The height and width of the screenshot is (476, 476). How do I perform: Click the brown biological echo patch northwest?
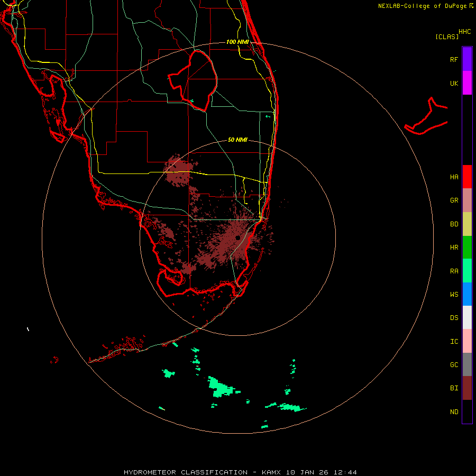[179, 170]
